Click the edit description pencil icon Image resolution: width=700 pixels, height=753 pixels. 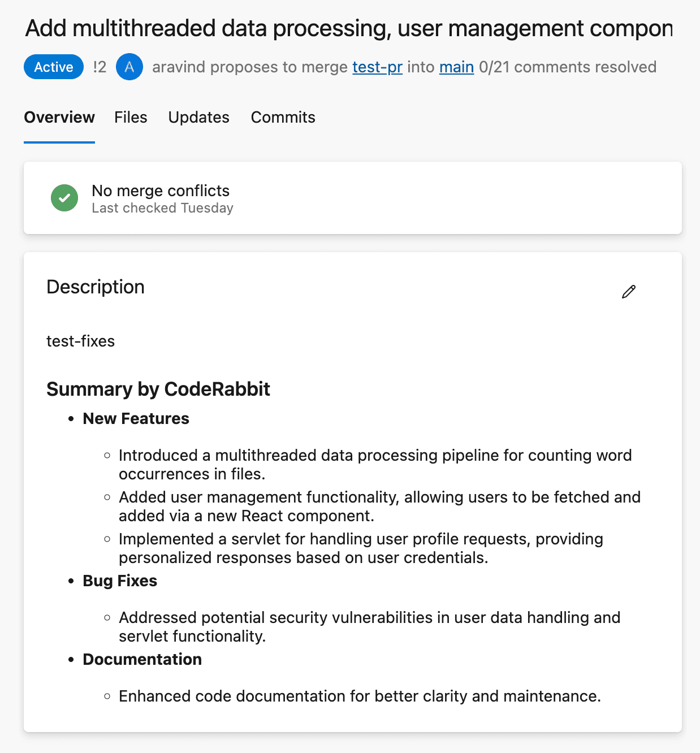coord(629,292)
